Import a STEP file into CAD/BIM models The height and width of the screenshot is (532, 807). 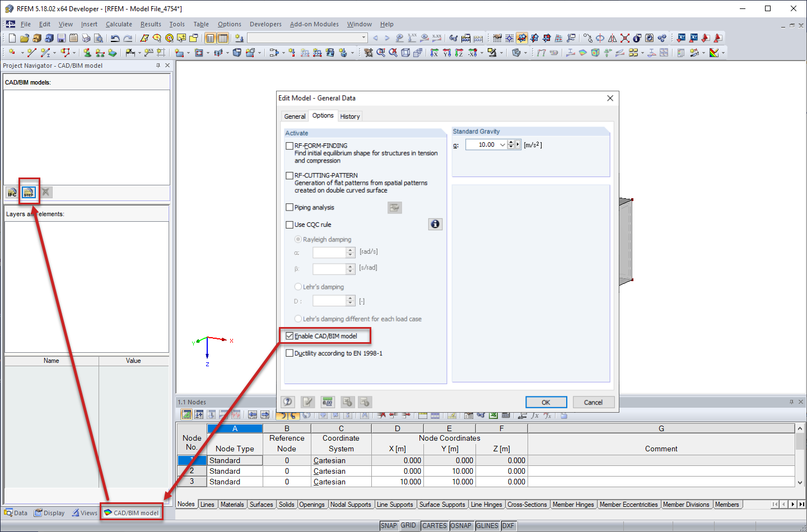[x=28, y=192]
